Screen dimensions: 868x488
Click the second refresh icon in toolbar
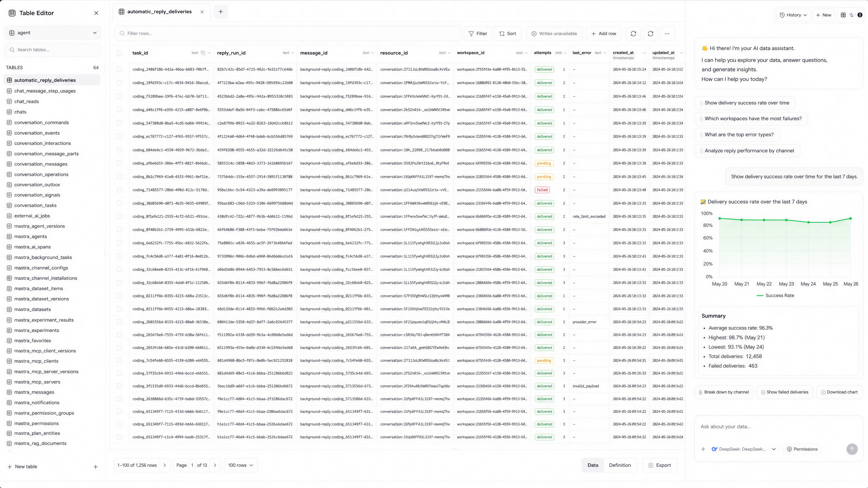pos(651,34)
